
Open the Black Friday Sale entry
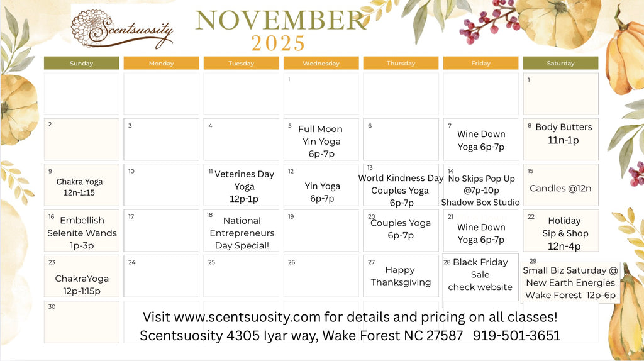pos(480,274)
